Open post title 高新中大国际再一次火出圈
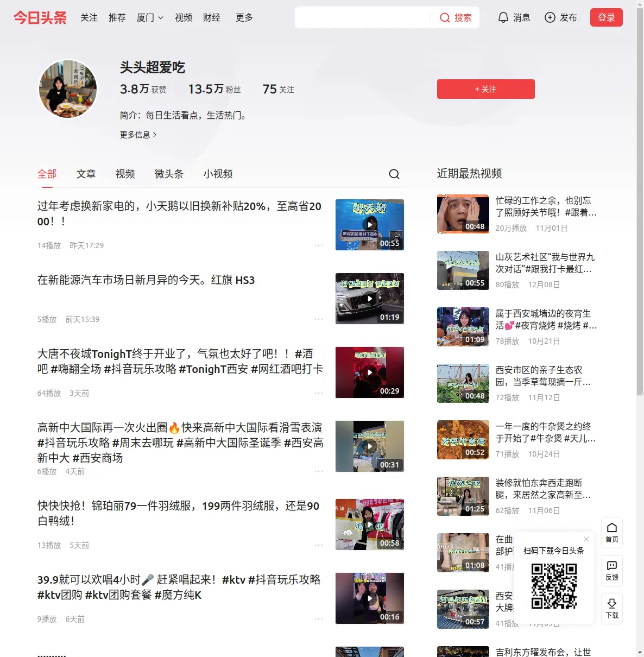The image size is (644, 657). [x=180, y=443]
